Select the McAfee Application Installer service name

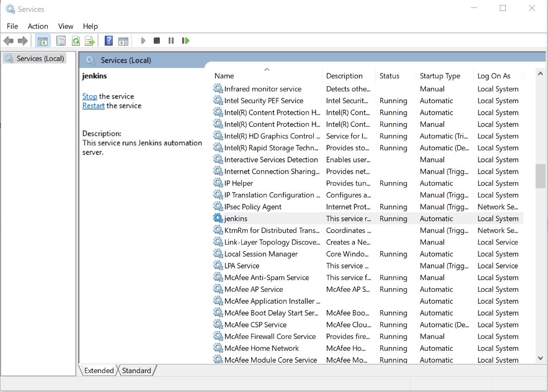click(x=273, y=301)
